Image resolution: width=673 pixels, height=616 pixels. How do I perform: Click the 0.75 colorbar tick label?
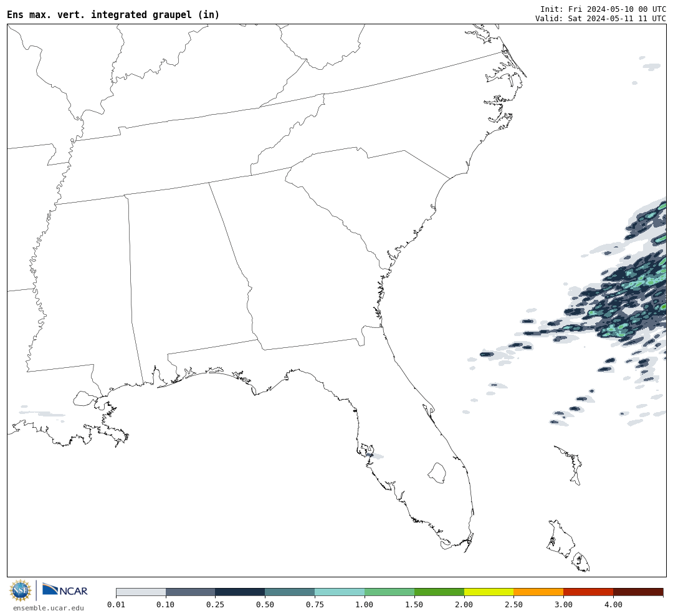[315, 605]
